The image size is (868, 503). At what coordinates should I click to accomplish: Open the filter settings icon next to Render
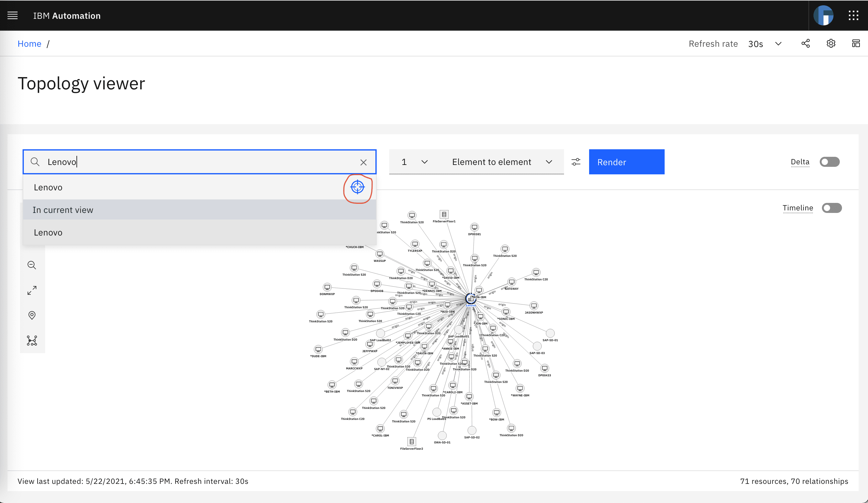[x=576, y=162]
